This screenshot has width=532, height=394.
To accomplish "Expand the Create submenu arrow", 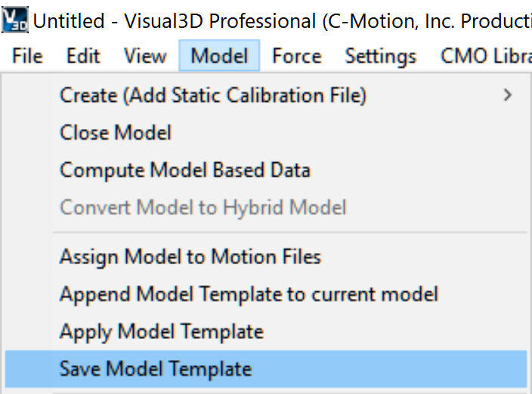I will click(507, 95).
